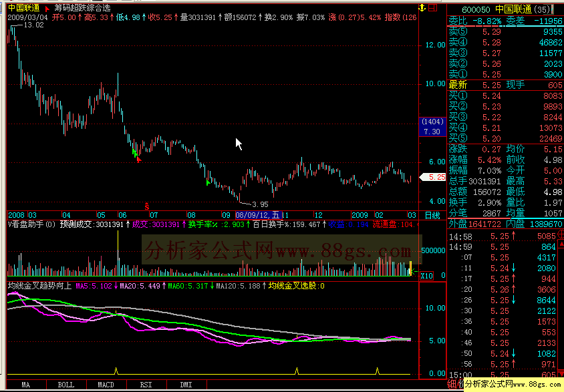Screen dimensions: 564x392
Task: Click the red flag marker after 中国联通 title
Action: pos(47,8)
